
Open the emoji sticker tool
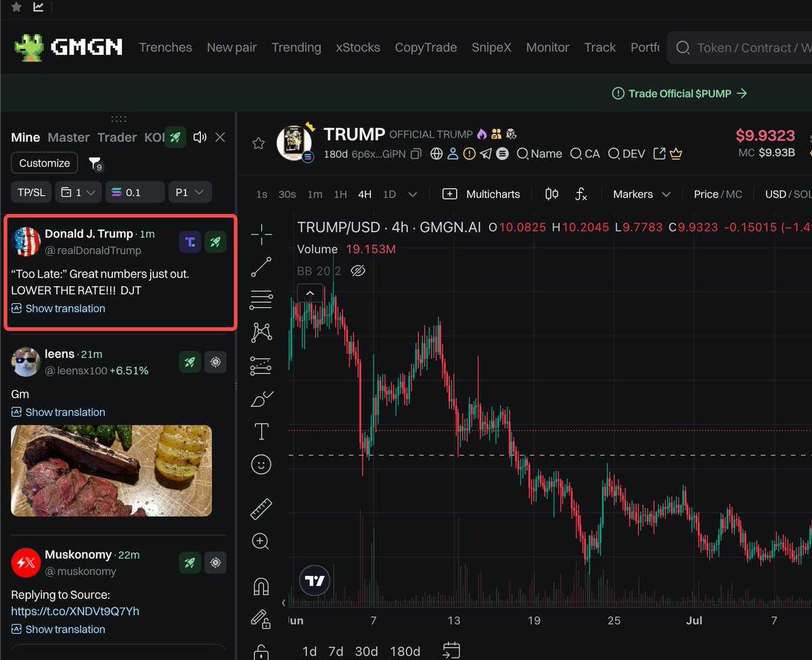pyautogui.click(x=261, y=464)
